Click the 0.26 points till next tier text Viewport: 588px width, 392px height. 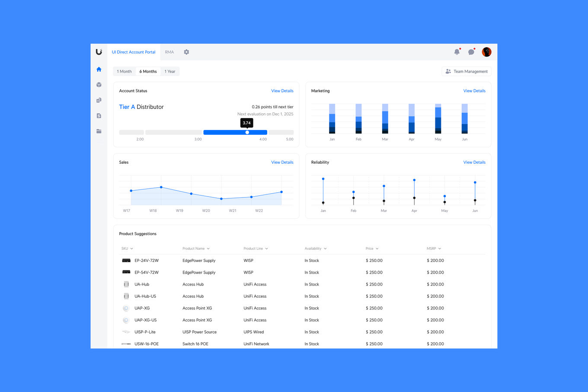pos(273,107)
